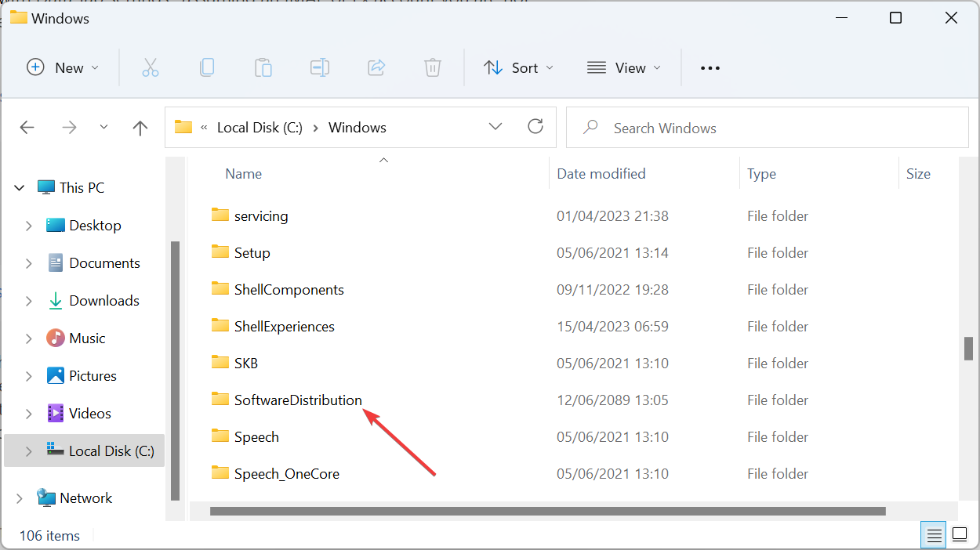Expand the Music tree node
This screenshot has width=980, height=550.
(x=29, y=338)
